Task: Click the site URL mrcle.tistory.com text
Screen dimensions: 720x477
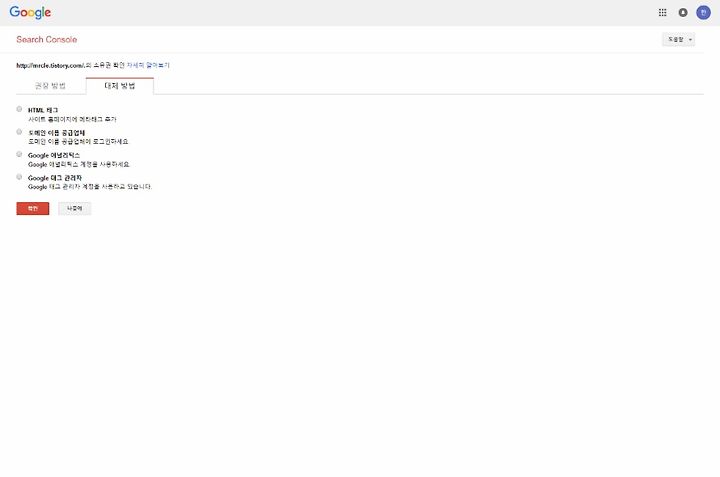Action: click(x=50, y=66)
